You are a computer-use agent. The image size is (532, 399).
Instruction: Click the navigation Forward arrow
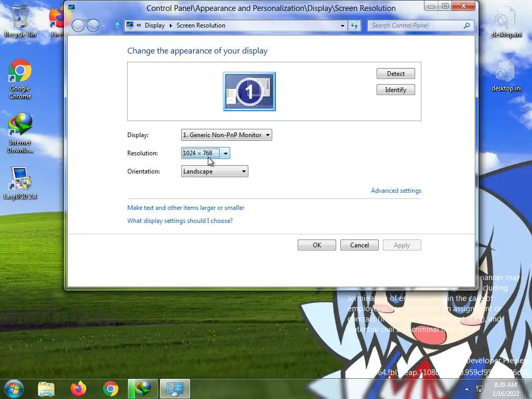pyautogui.click(x=93, y=25)
